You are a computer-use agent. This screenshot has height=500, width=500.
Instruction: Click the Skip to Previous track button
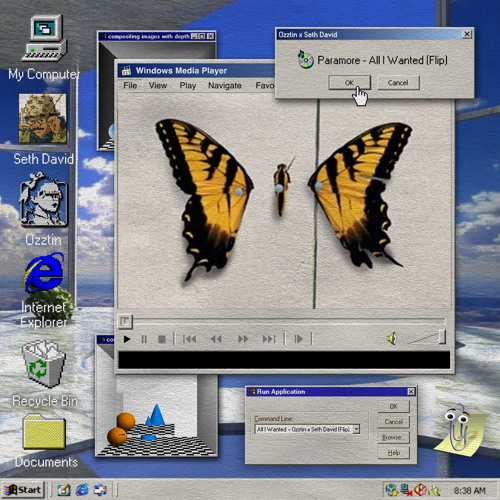pyautogui.click(x=189, y=339)
